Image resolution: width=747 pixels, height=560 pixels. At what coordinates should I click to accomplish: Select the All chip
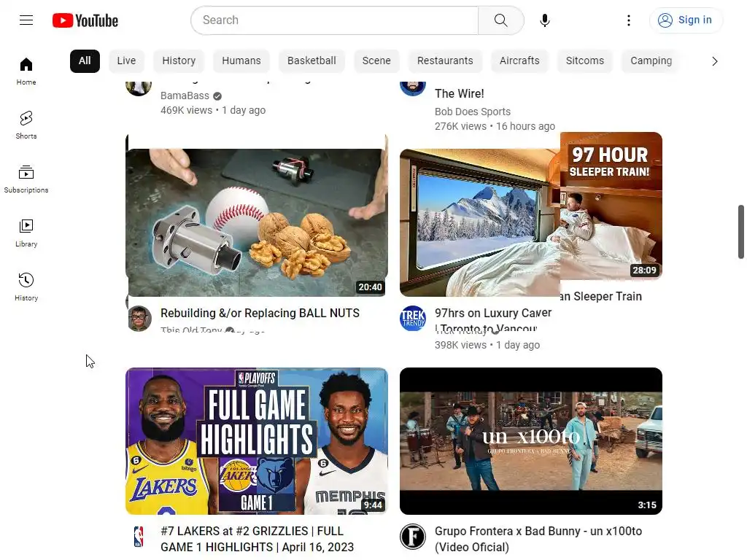pos(85,61)
